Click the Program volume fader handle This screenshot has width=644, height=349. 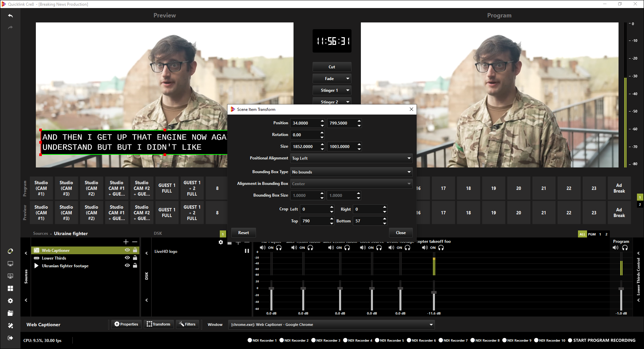(x=621, y=289)
